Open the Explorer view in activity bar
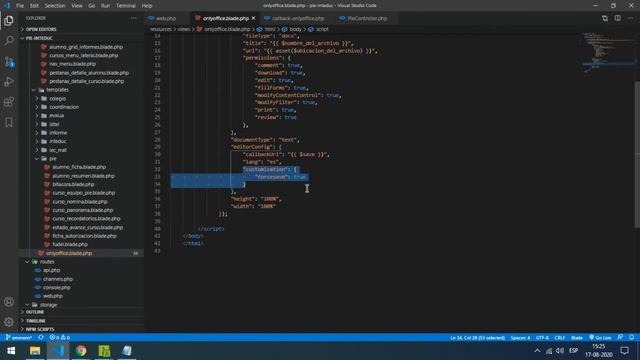 click(9, 20)
